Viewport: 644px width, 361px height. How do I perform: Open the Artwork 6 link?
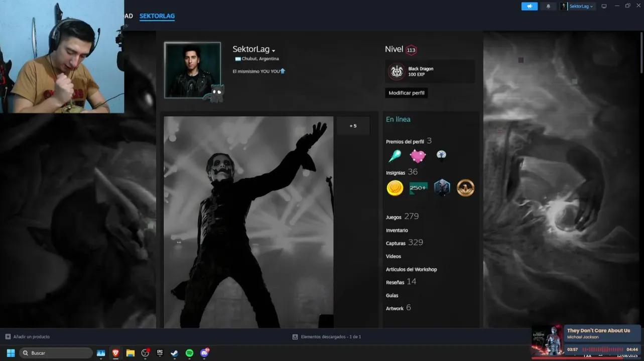(x=399, y=308)
